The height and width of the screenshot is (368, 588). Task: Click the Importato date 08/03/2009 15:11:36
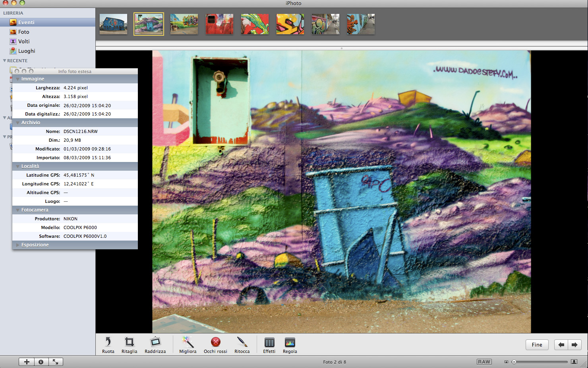[x=87, y=158]
